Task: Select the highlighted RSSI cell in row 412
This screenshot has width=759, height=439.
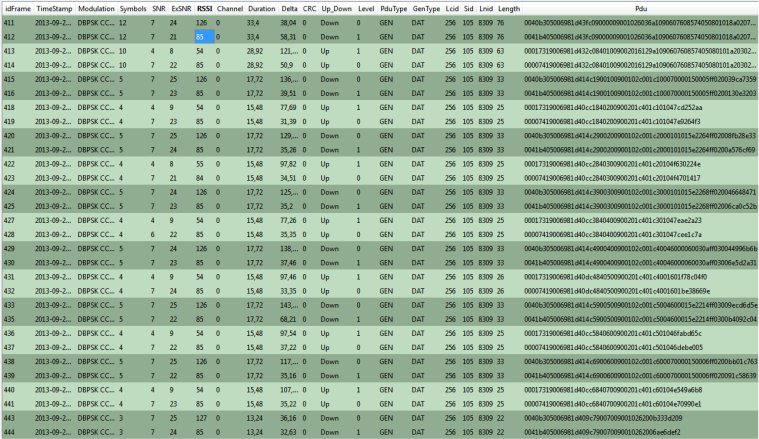Action: pos(204,35)
